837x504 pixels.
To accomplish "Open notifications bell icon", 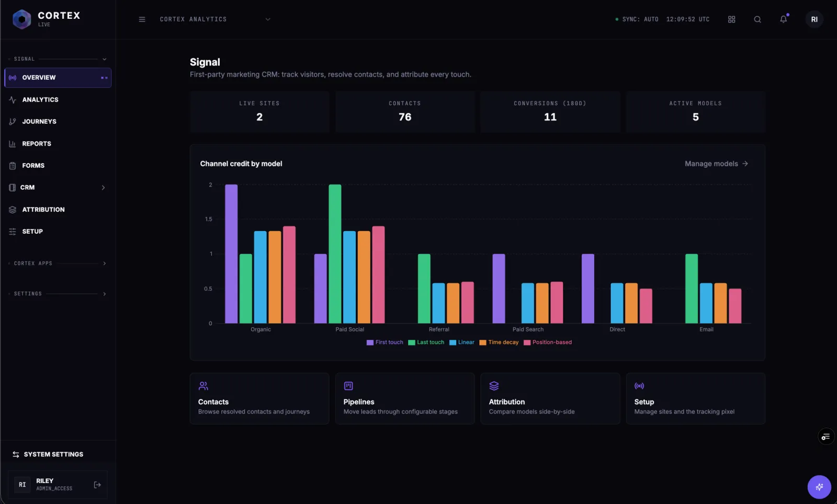I will point(783,19).
